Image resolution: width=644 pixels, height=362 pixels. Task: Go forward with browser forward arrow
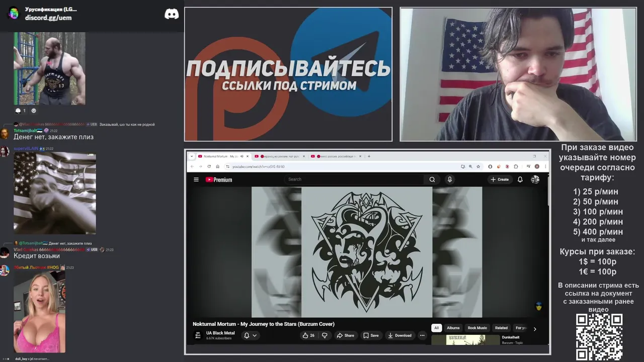tap(200, 166)
